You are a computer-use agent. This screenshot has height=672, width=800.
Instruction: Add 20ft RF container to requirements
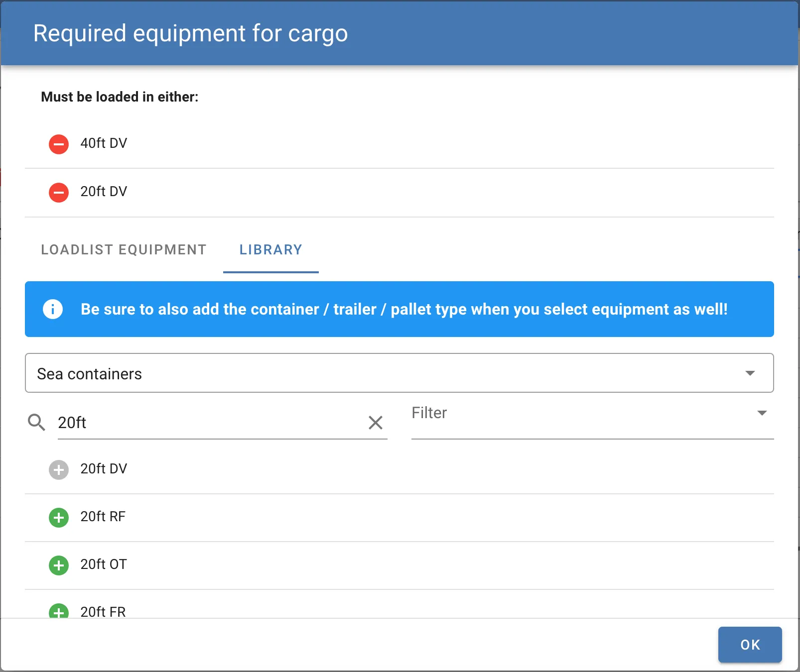point(58,518)
